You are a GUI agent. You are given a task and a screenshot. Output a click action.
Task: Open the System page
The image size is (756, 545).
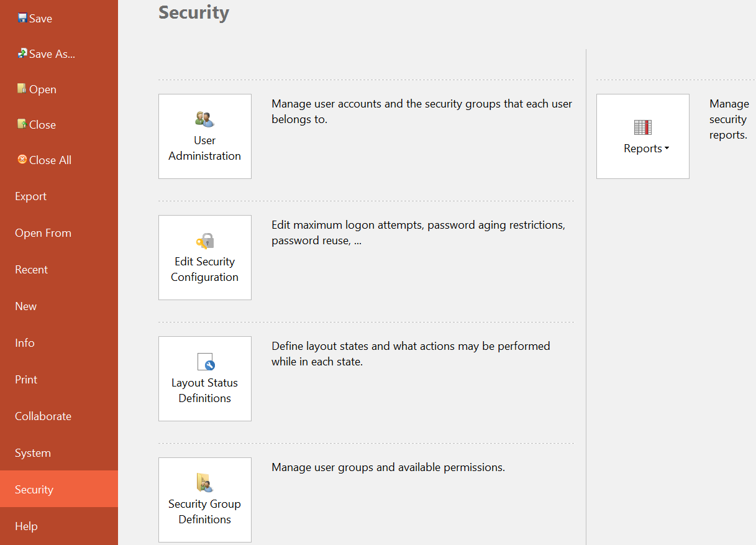(x=32, y=453)
